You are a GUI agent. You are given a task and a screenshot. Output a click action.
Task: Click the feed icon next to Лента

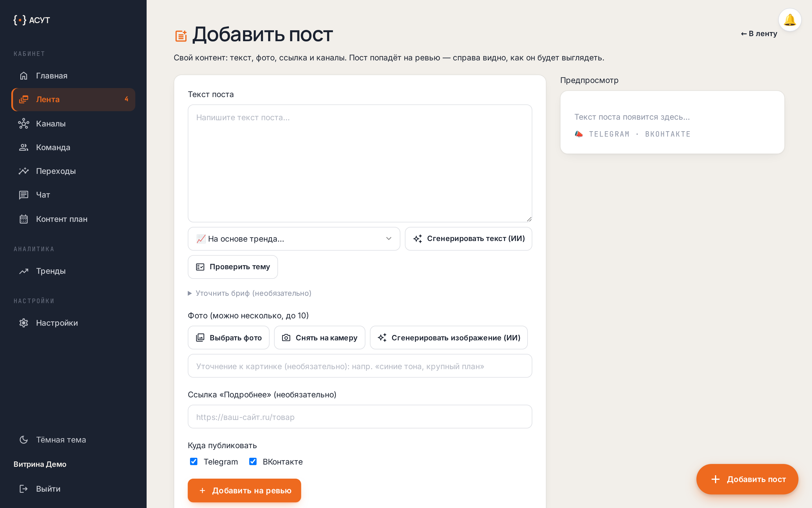[x=23, y=99]
